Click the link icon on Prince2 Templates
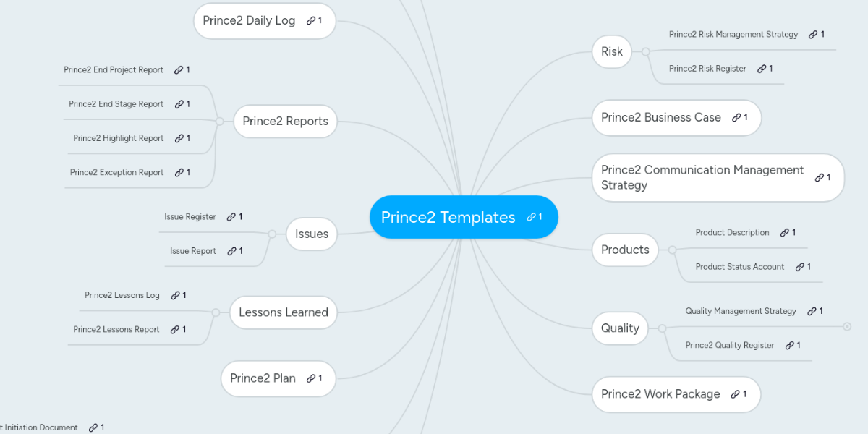Image resolution: width=868 pixels, height=434 pixels. [x=531, y=217]
